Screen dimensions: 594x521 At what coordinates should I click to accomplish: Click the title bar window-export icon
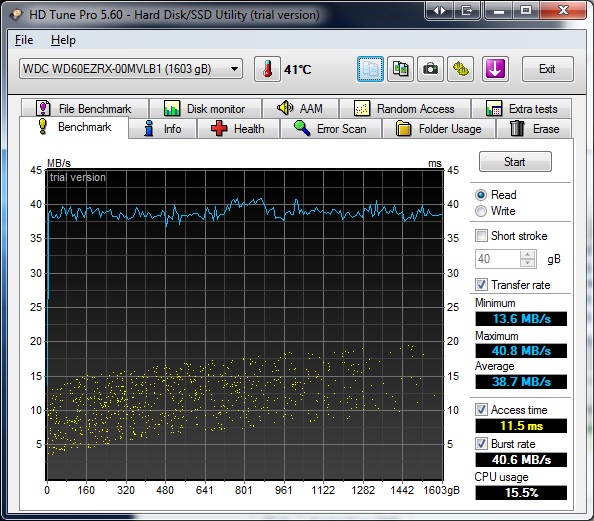[467, 11]
